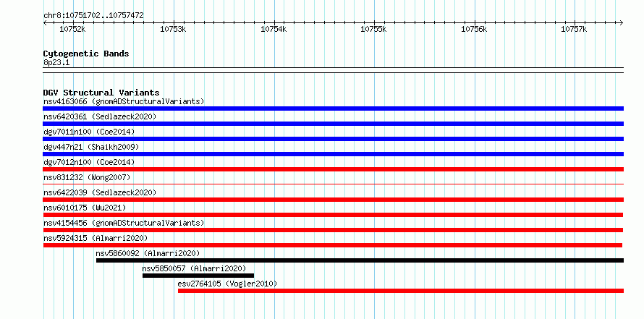Select the red bar under nsv4154456
Screen dimensions: 644x319
click(333, 230)
